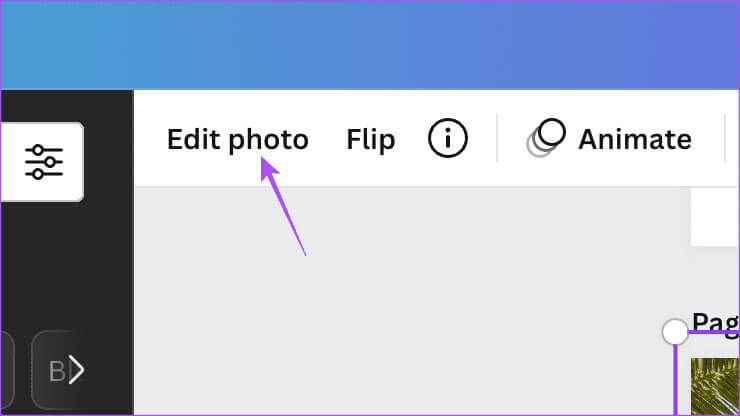Click the partially visible B button

click(57, 371)
